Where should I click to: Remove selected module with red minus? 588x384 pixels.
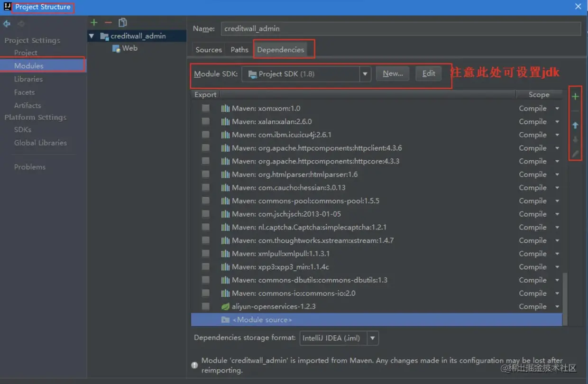(x=108, y=22)
